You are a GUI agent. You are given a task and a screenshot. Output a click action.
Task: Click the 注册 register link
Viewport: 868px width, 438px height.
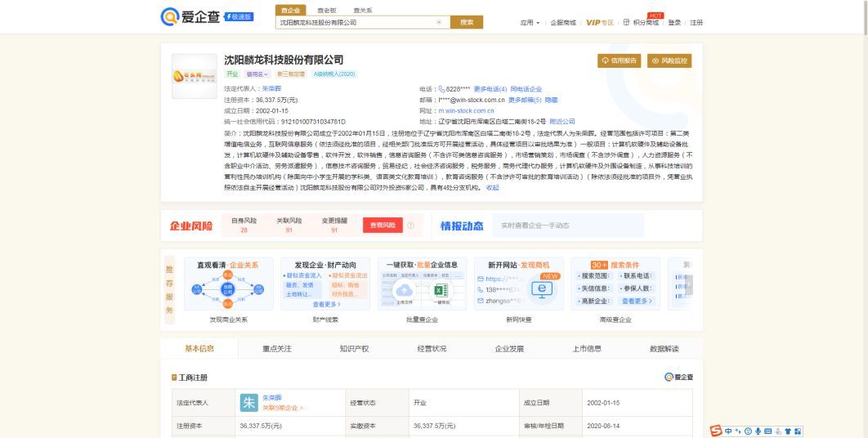[x=696, y=23]
